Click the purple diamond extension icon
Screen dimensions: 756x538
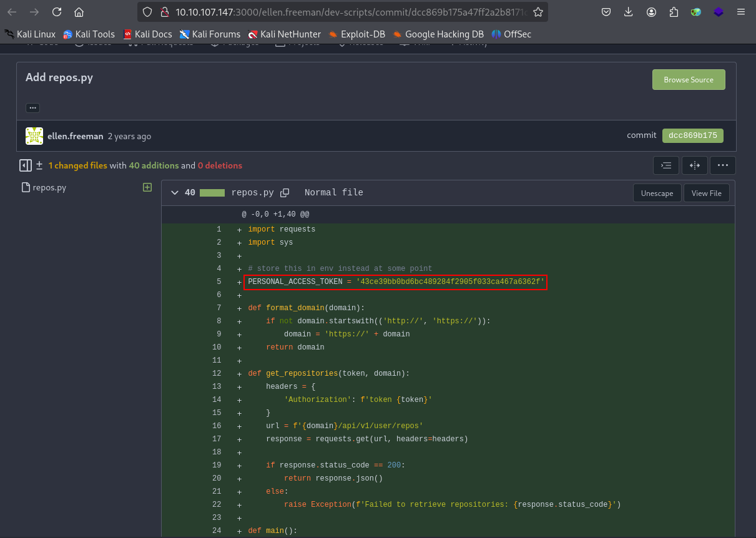pyautogui.click(x=719, y=12)
